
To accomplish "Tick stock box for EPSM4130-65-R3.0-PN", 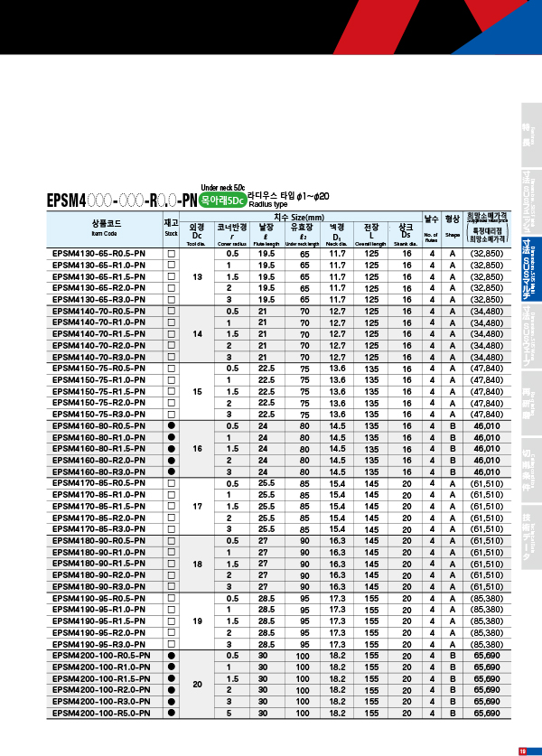I will point(172,299).
